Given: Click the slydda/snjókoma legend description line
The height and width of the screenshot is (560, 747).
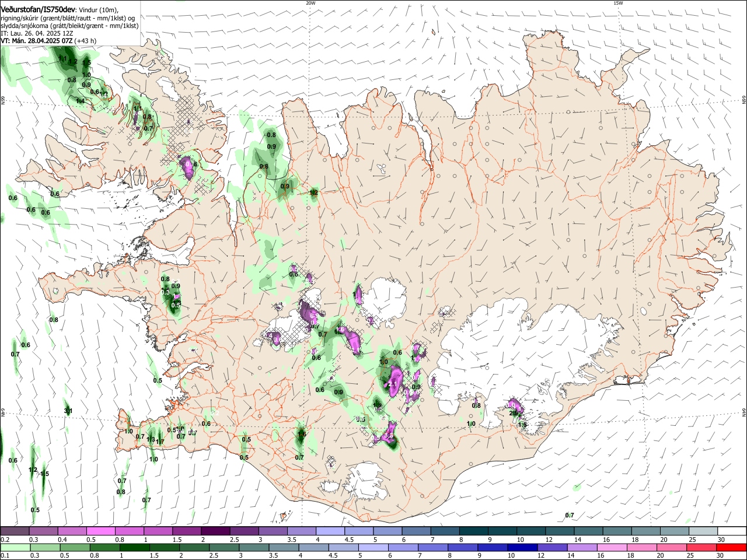Looking at the screenshot, I should (x=69, y=26).
